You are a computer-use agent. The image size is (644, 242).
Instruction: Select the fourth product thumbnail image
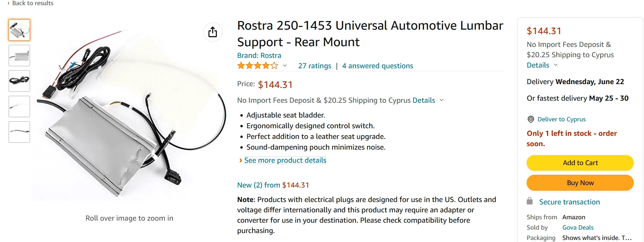tap(19, 107)
